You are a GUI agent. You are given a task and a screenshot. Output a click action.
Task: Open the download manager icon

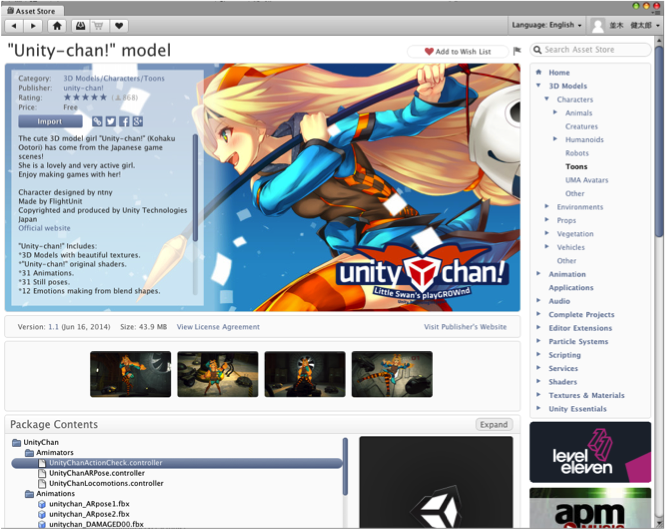(80, 26)
